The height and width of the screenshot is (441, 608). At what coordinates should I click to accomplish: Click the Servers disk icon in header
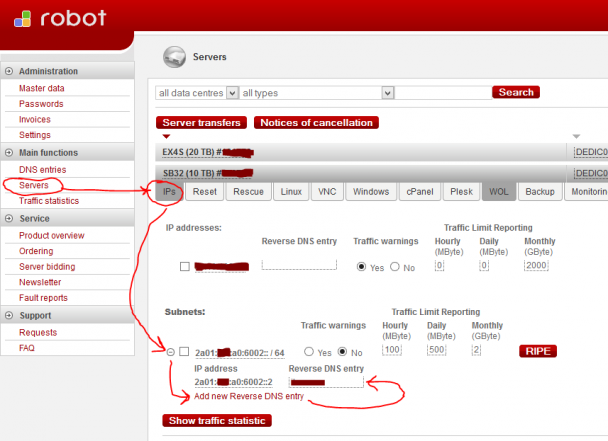[x=174, y=57]
